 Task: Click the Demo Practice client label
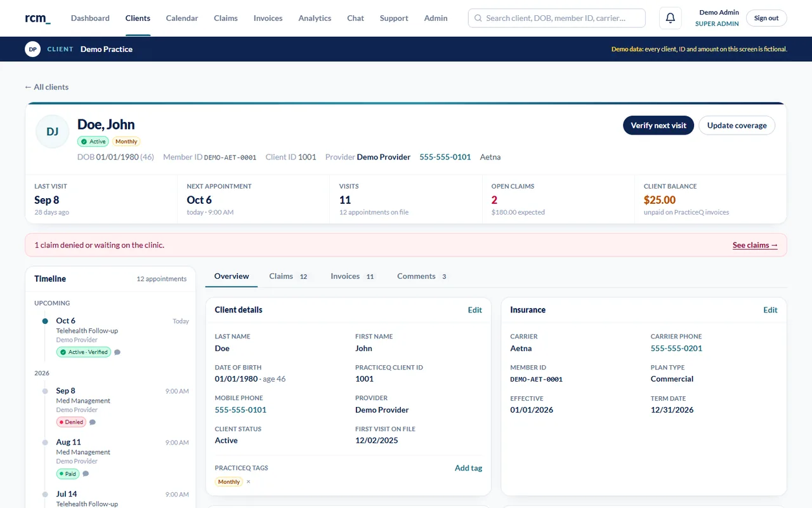107,49
